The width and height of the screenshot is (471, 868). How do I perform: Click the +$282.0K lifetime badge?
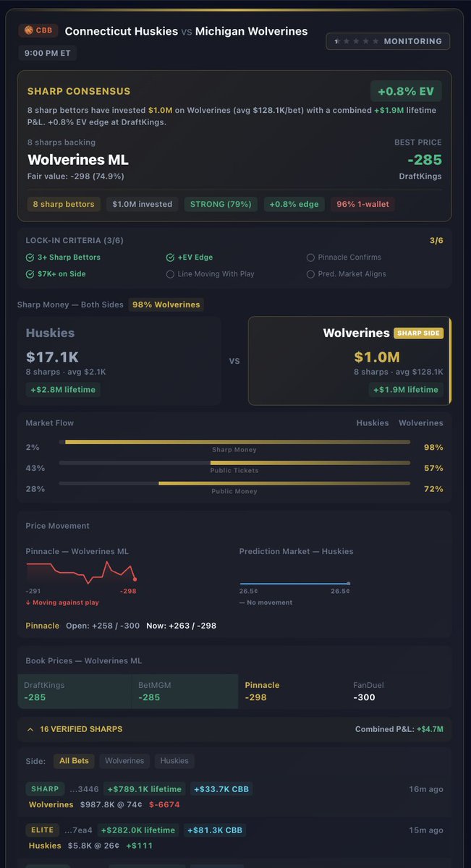[138, 830]
